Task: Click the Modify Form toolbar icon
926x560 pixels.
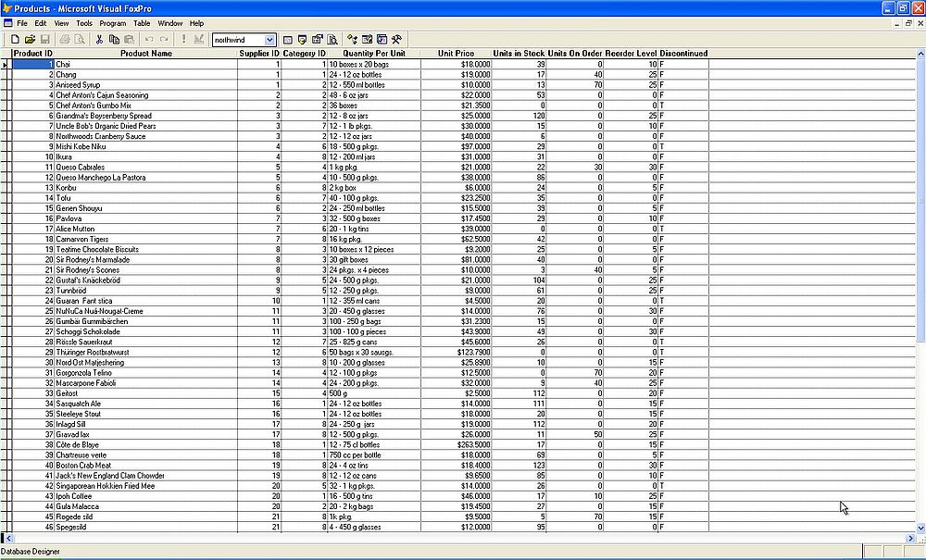Action: (199, 40)
